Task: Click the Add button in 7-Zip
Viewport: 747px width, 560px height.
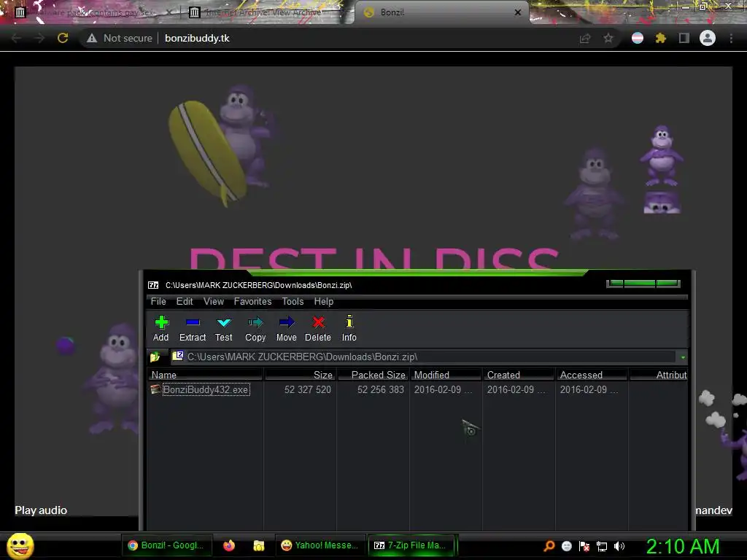Action: pyautogui.click(x=161, y=329)
